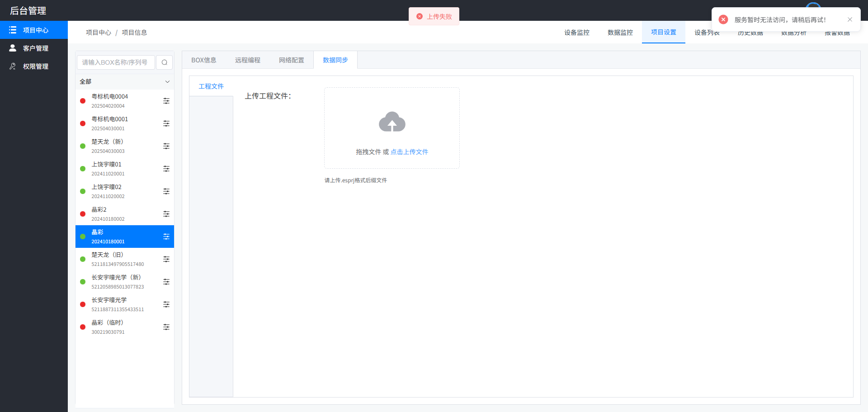Switch to BOX信息 tab

point(204,60)
